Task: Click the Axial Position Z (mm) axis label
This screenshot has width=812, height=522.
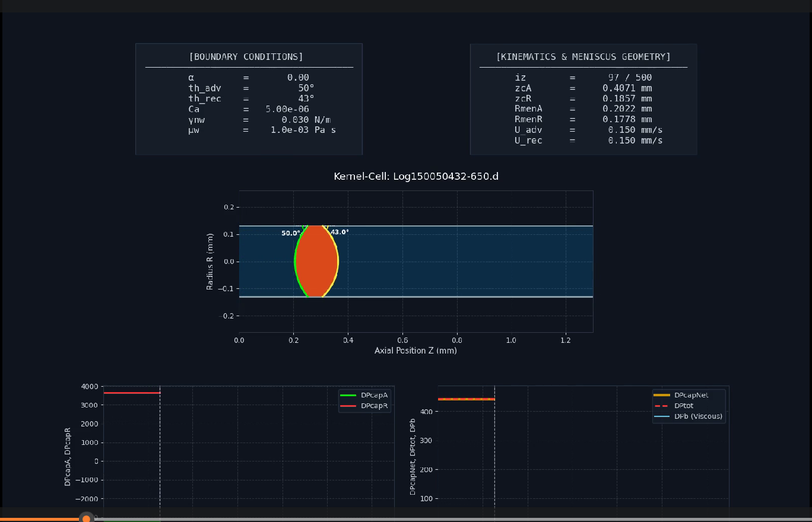Action: 415,351
